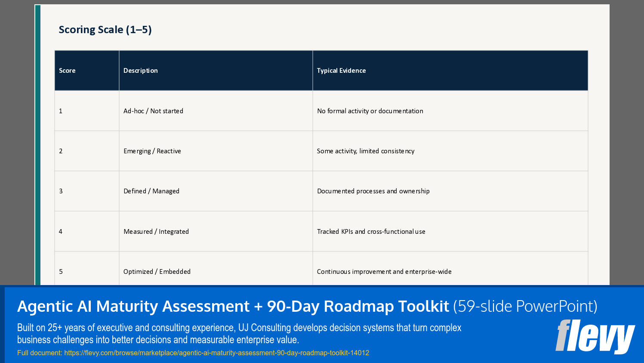Click score cell '3' in the table
Viewport: 644px width, 363px height.
coord(87,191)
